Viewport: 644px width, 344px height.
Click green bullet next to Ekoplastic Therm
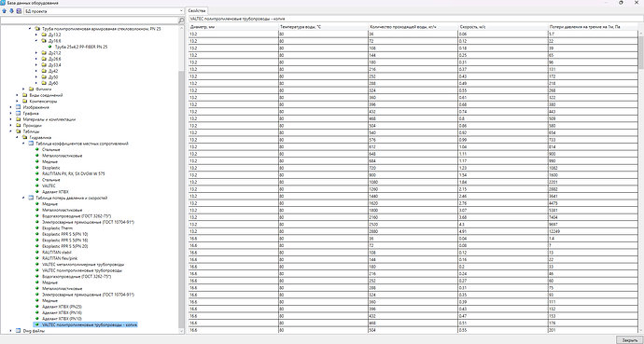pos(37,228)
